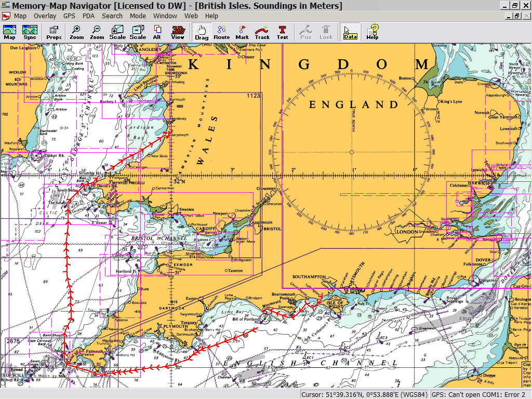Click the HARWICH label on the chart
This screenshot has width=532, height=399.
pyautogui.click(x=480, y=183)
